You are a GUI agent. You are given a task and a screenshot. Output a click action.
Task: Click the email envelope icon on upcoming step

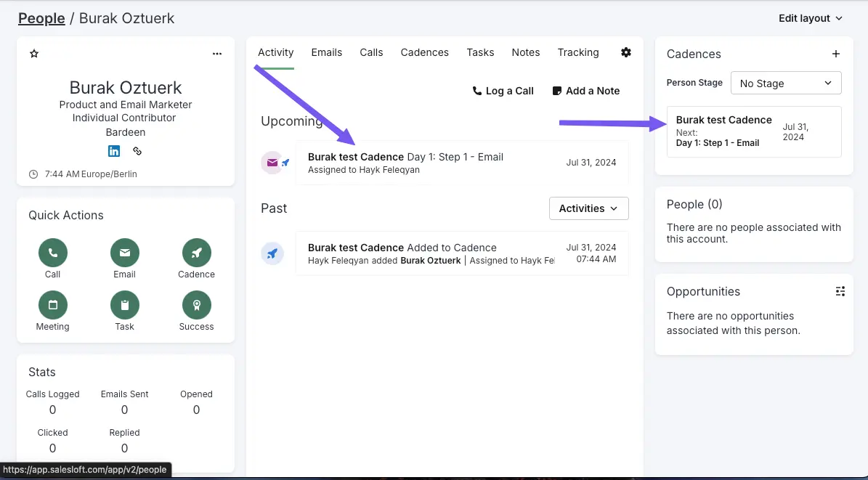pyautogui.click(x=272, y=163)
